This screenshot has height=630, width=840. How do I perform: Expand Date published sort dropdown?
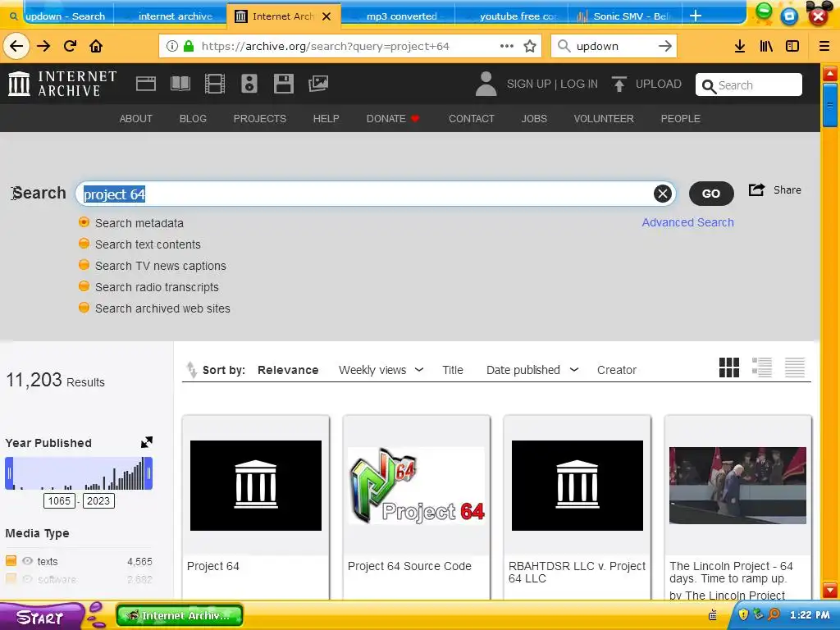click(x=573, y=370)
